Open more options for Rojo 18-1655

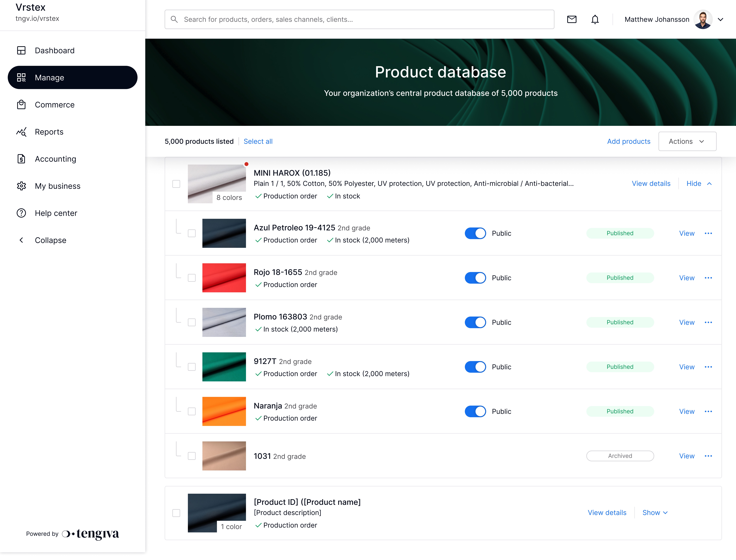click(708, 278)
